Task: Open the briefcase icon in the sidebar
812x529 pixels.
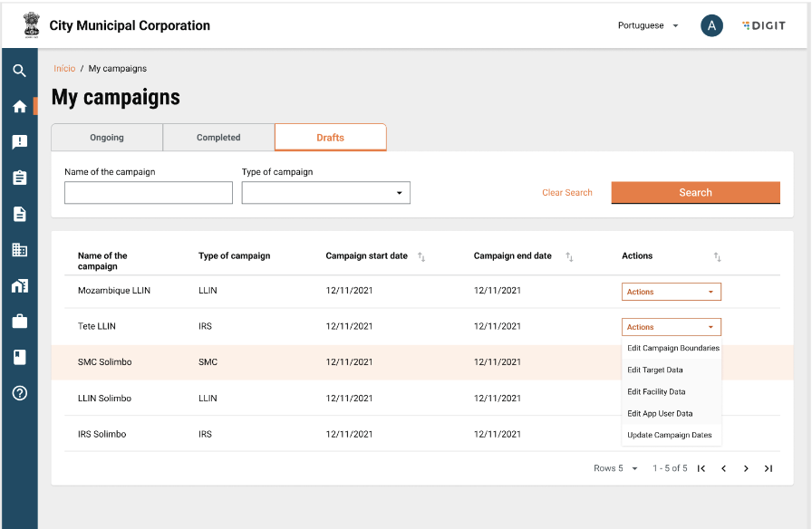Action: 19,322
